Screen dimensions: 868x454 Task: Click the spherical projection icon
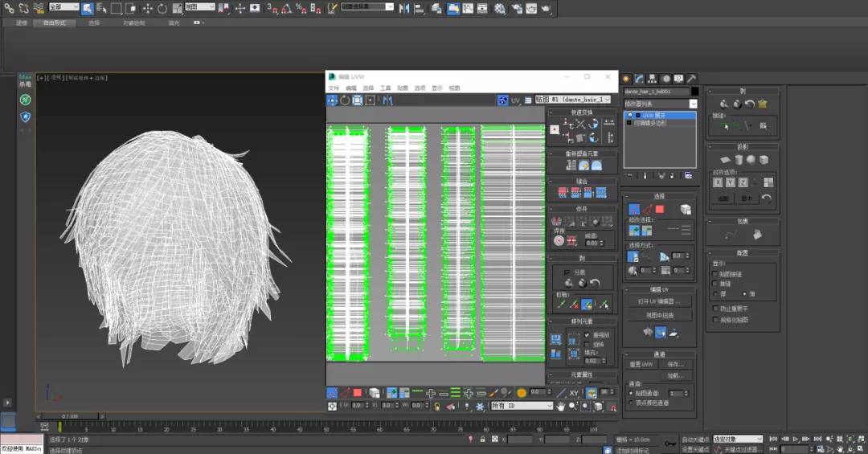tap(750, 160)
